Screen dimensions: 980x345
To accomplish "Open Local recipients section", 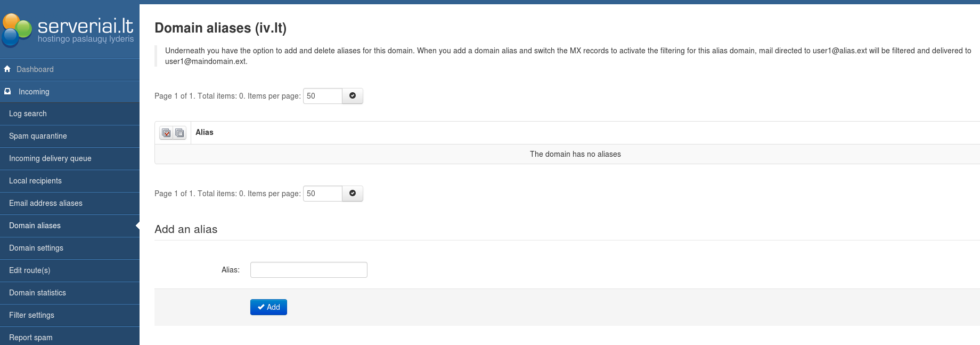I will (35, 181).
